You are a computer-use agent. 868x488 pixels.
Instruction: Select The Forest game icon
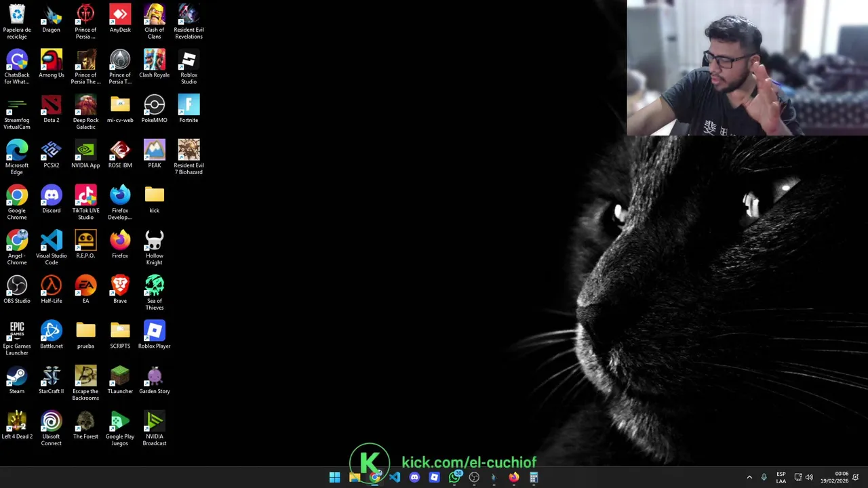[x=85, y=425]
